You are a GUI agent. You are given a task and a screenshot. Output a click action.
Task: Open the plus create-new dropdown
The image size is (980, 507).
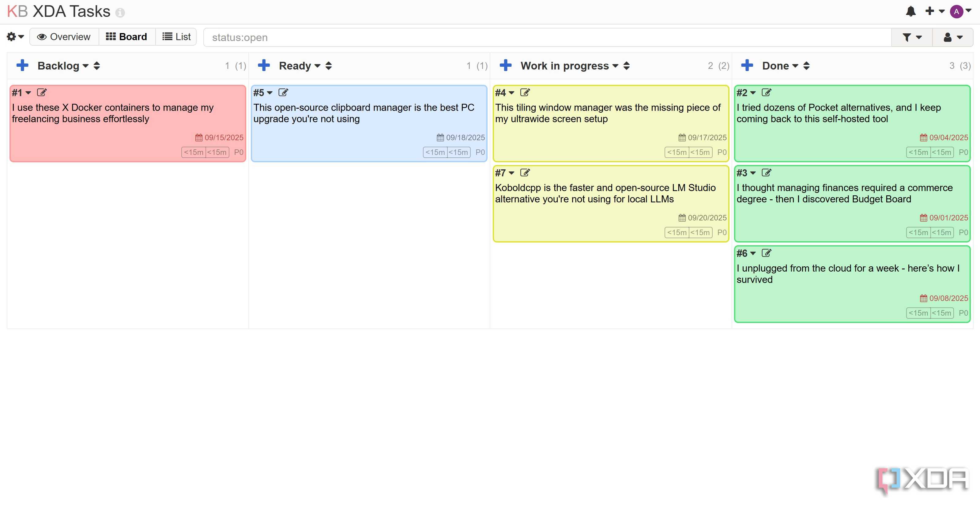pos(935,11)
